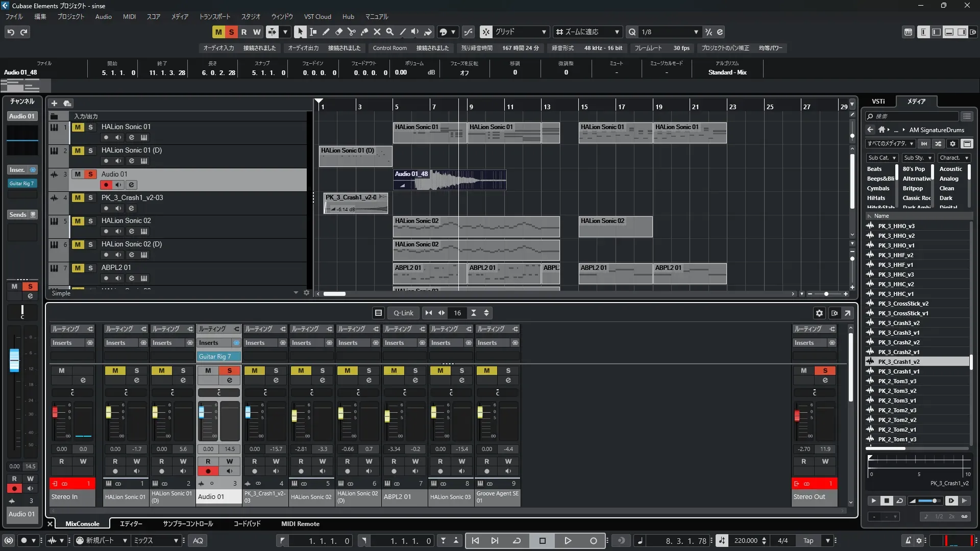Click the Q-Link button

403,313
